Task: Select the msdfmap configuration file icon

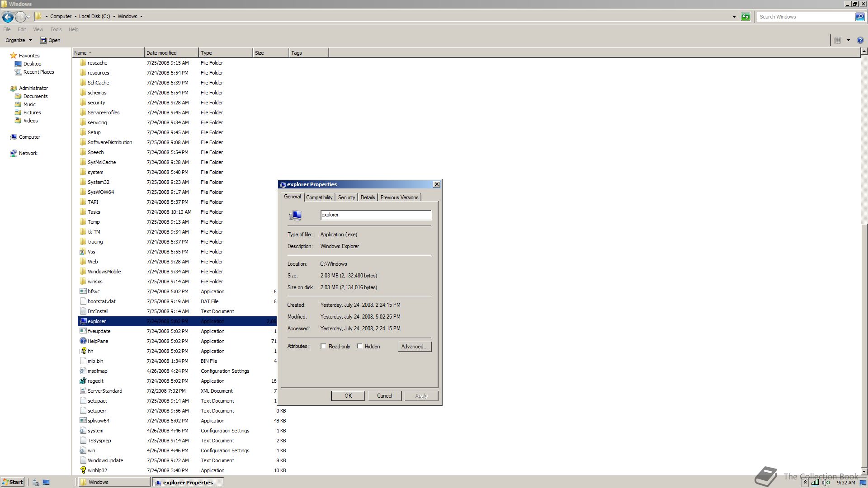Action: 83,371
